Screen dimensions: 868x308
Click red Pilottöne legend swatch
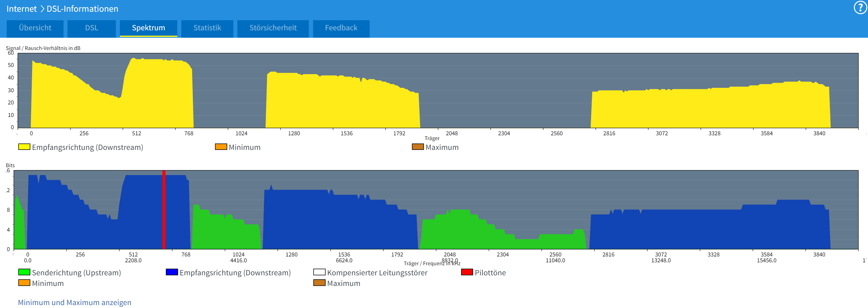pos(467,272)
